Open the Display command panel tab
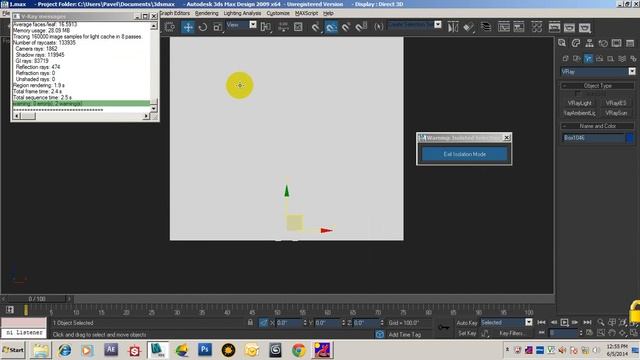 tap(616, 43)
